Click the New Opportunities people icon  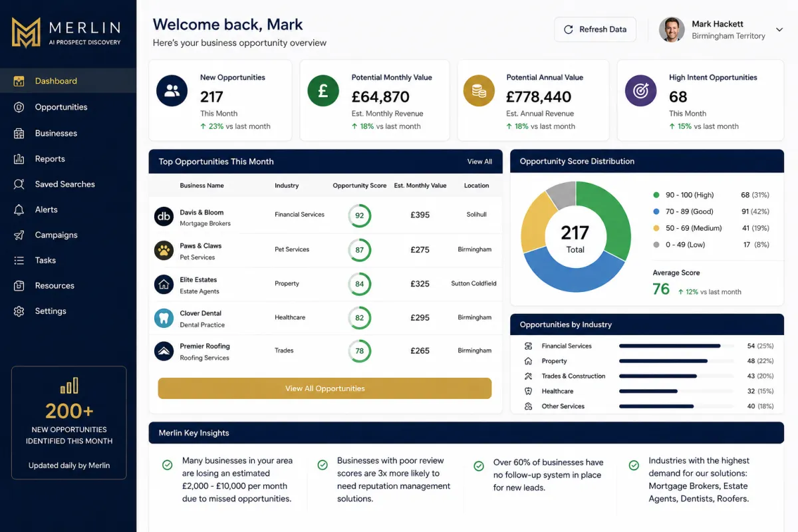point(172,91)
